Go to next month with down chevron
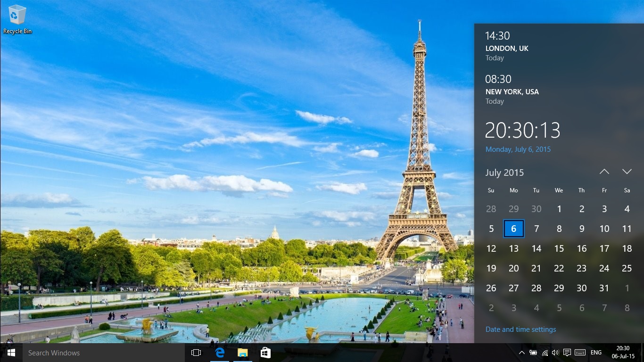 point(627,172)
